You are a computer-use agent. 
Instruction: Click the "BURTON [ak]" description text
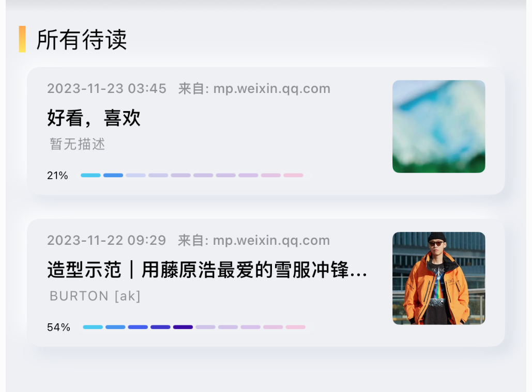[x=95, y=296]
